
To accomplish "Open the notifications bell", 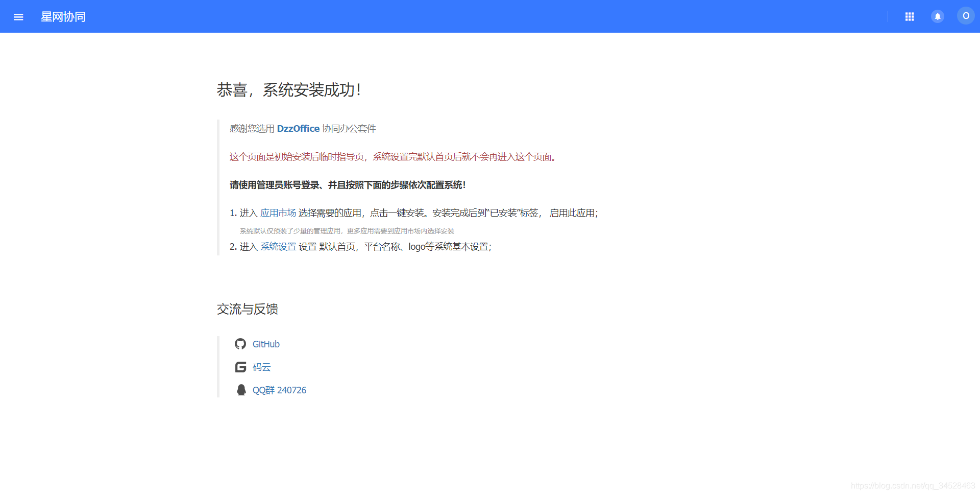I will 938,16.
